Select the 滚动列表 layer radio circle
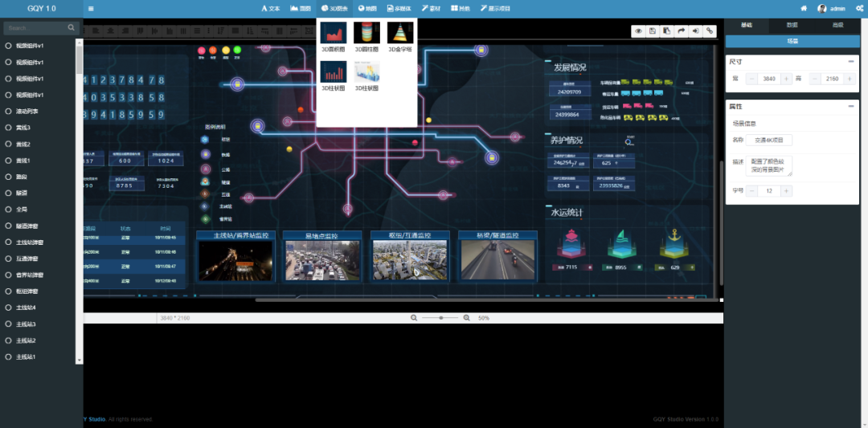The image size is (868, 428). pos(8,112)
